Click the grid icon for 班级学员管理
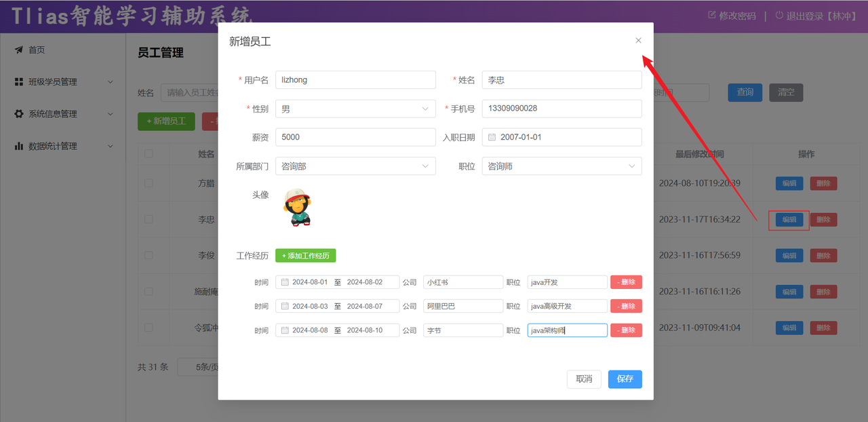Screen dimensions: 868x422 point(18,81)
